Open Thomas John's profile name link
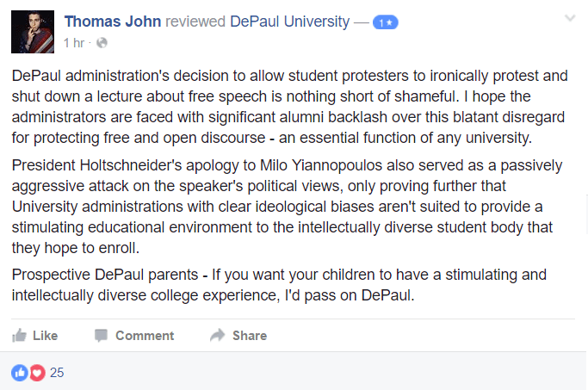The width and height of the screenshot is (588, 390). 113,22
